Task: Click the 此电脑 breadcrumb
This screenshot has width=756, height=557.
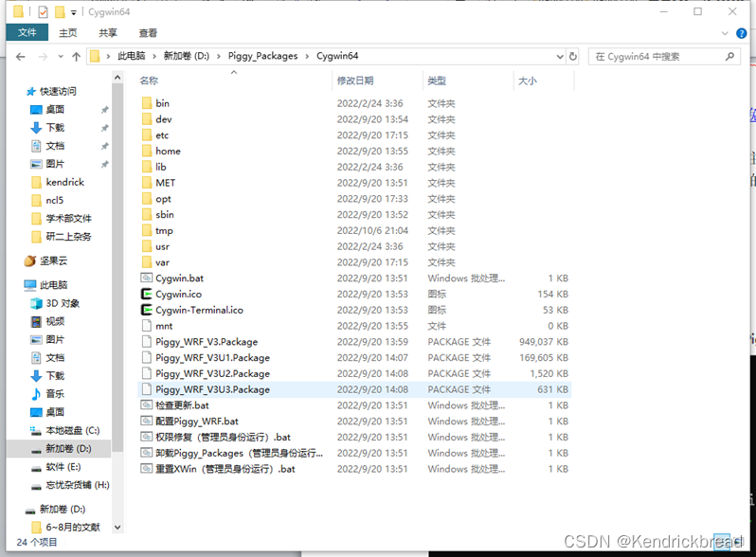Action: [x=131, y=56]
